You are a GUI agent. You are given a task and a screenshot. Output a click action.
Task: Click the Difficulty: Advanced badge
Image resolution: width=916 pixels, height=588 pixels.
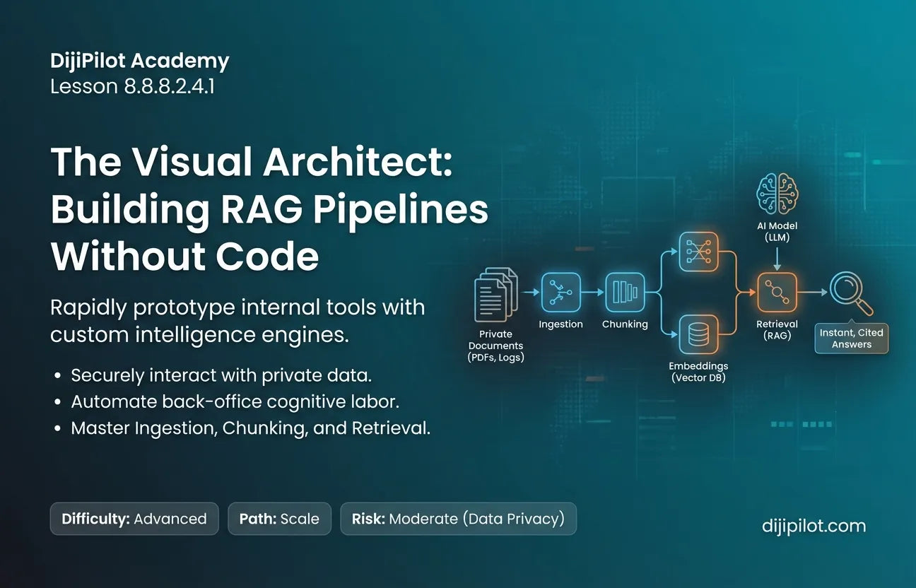point(134,519)
